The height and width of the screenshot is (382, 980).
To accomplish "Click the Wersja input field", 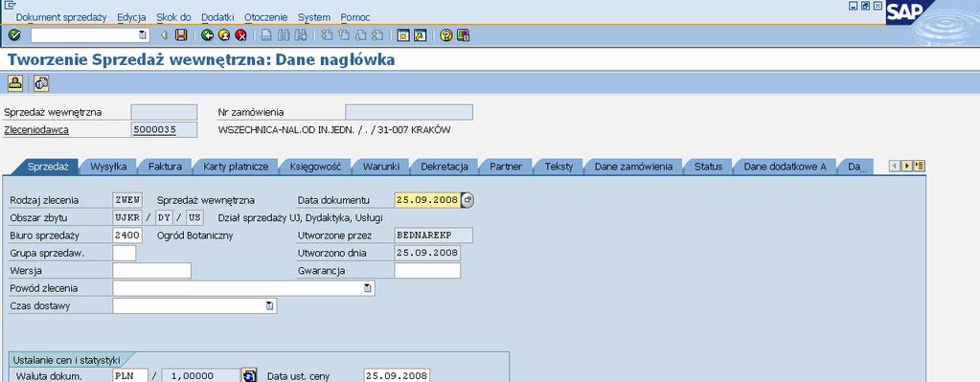I will 152,271.
